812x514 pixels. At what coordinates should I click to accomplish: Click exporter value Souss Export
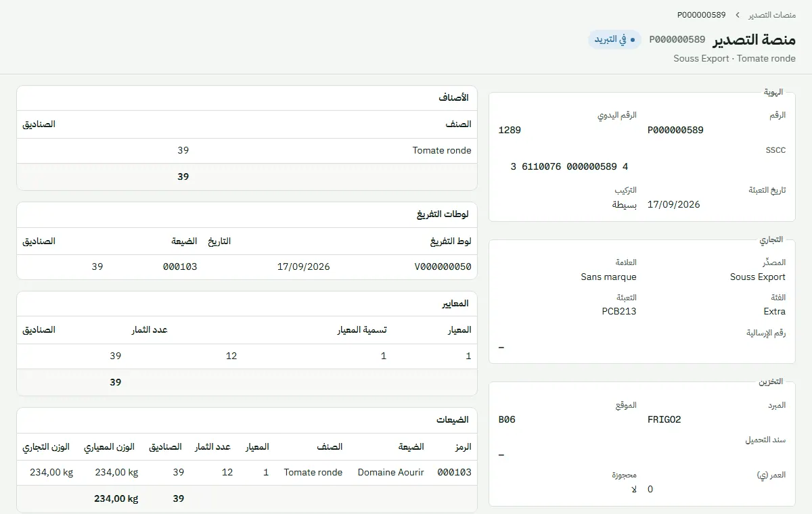click(x=758, y=277)
